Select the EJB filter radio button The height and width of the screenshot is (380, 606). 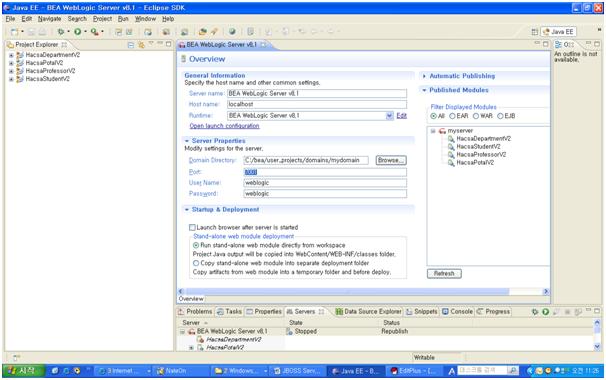point(500,116)
